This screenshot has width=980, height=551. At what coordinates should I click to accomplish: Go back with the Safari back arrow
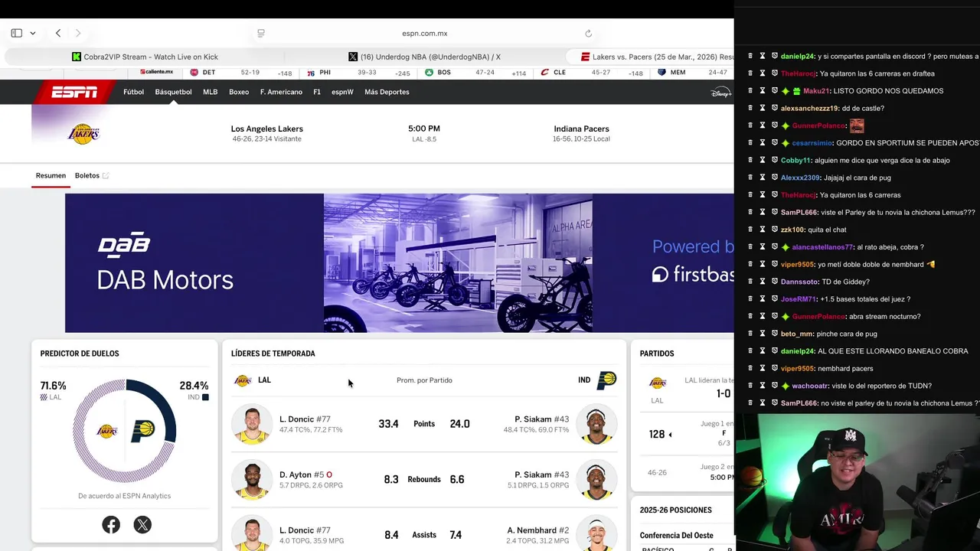pos(58,33)
